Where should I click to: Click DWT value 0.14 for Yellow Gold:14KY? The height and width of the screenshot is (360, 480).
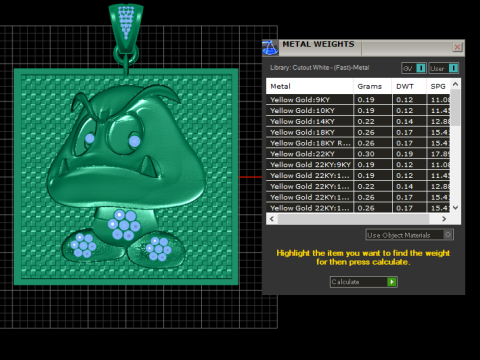tap(405, 121)
